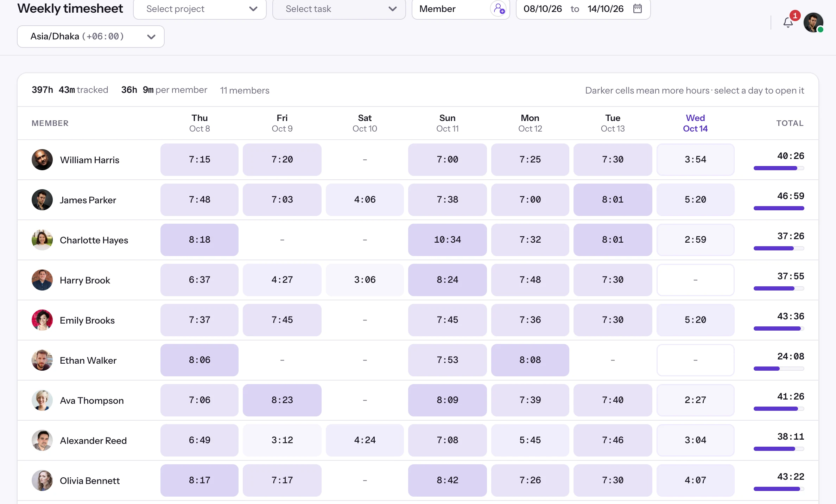Select the Wed Oct 14 column header
Viewport: 836px width, 504px height.
click(x=695, y=123)
